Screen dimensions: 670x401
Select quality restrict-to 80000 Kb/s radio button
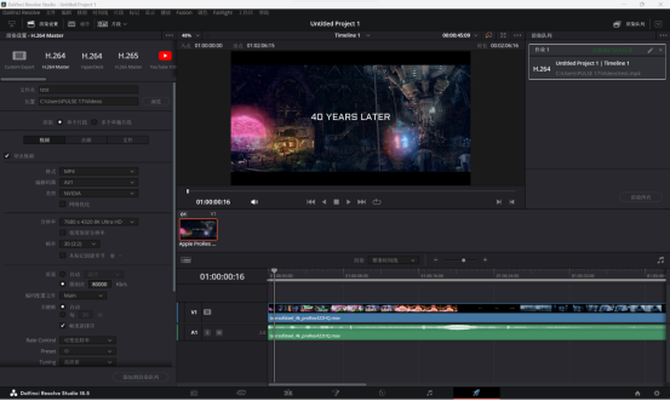63,284
